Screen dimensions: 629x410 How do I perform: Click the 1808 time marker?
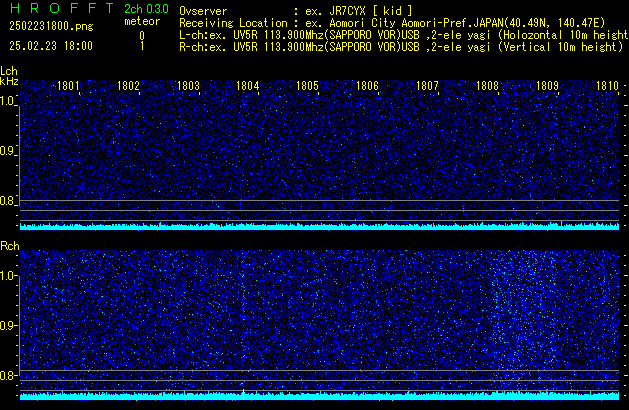pyautogui.click(x=487, y=86)
